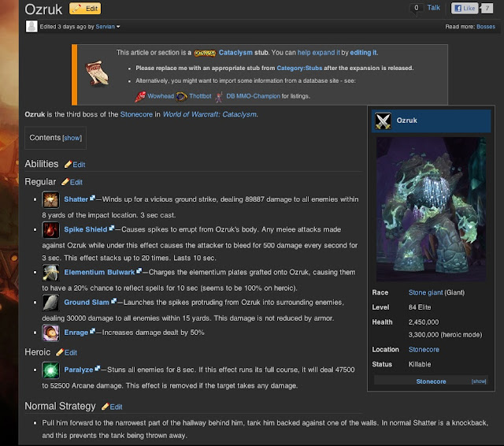Open the Stone giant race link

425,292
